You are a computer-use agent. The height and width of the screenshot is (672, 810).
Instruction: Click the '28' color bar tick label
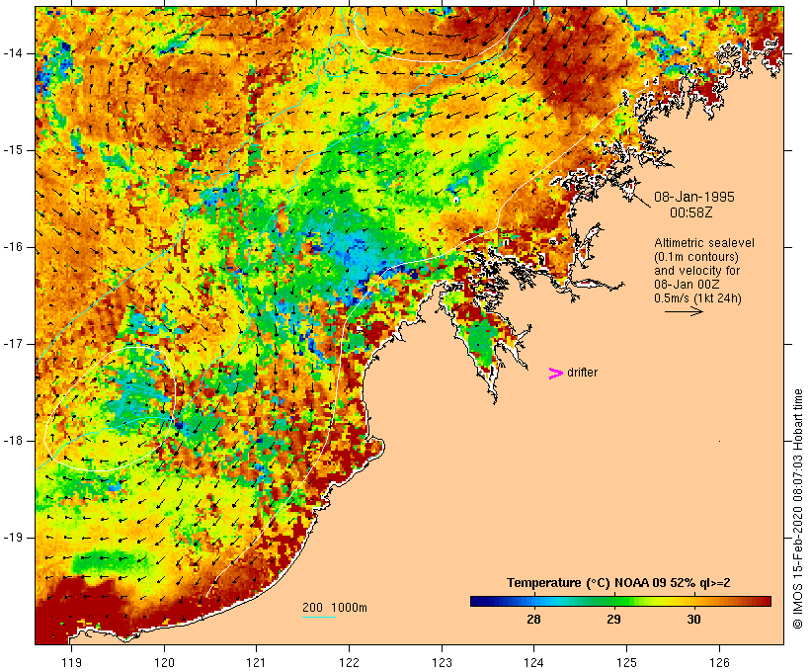tap(533, 619)
